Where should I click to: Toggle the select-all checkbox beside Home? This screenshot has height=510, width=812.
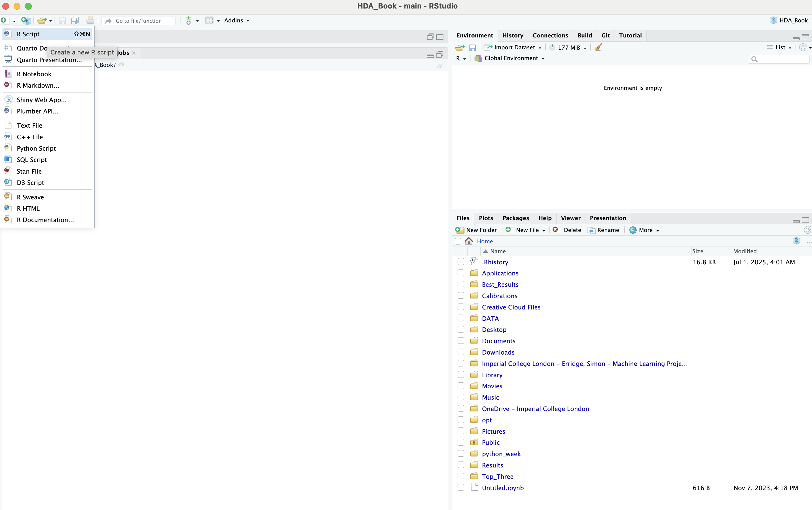458,241
